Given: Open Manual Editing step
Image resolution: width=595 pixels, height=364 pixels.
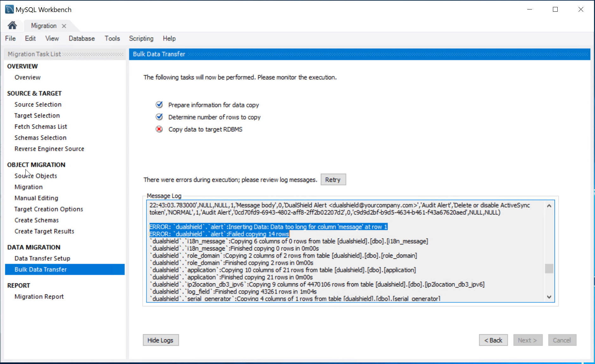Looking at the screenshot, I should pos(36,198).
